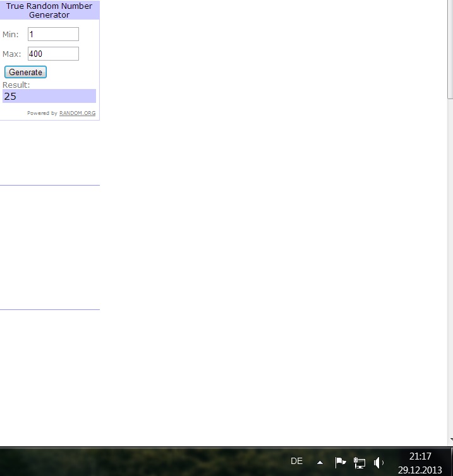
Task: Click into the Min input field
Action: point(53,34)
